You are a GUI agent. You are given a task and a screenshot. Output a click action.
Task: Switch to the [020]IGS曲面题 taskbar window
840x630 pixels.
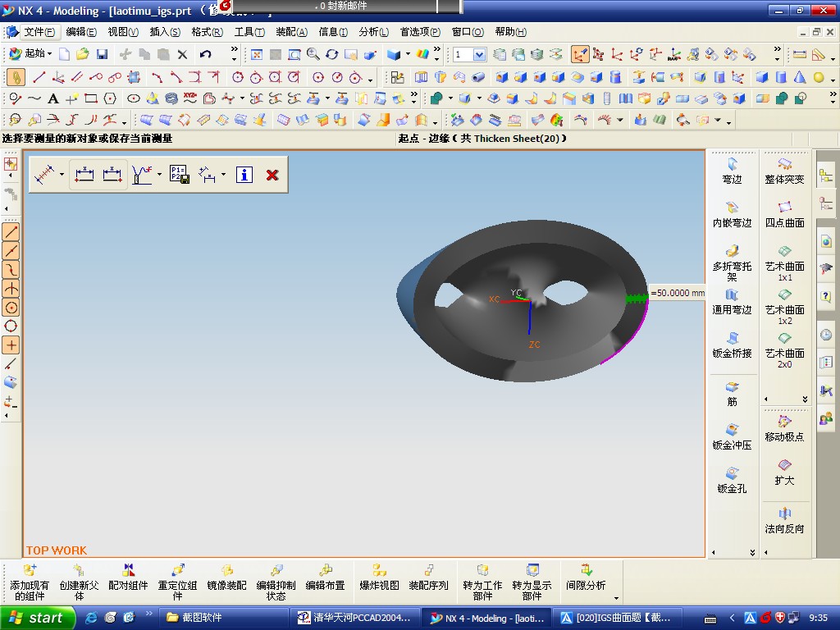(619, 618)
